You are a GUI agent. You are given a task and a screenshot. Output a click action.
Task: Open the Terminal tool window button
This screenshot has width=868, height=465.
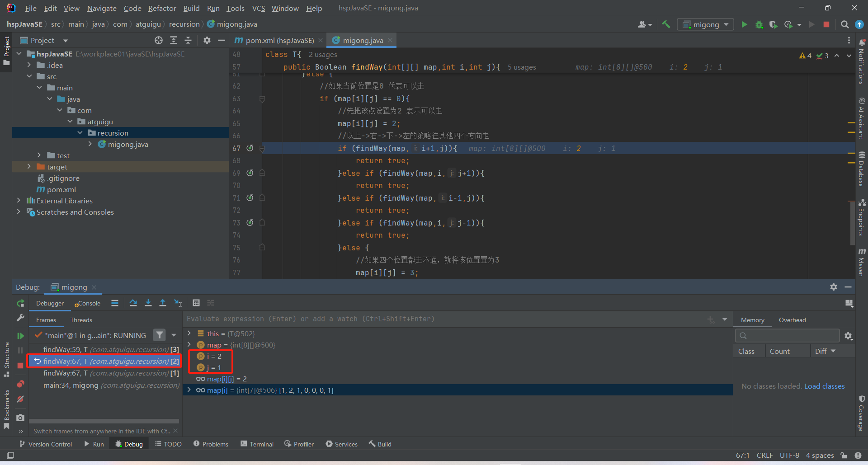click(257, 444)
